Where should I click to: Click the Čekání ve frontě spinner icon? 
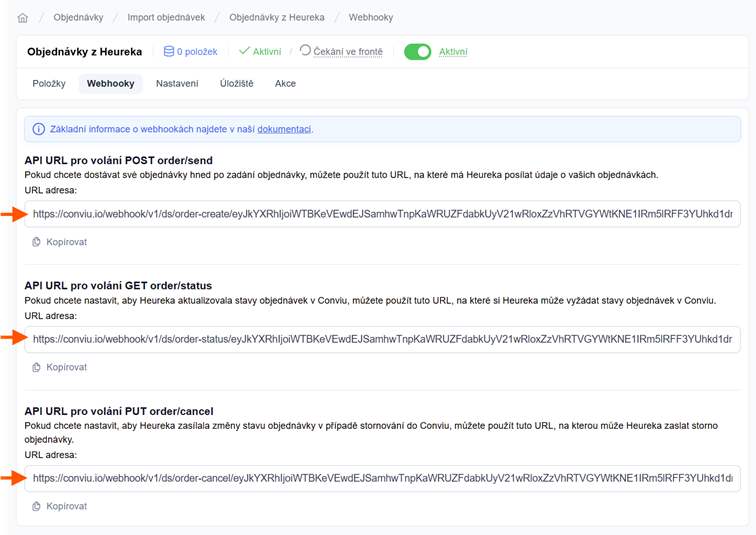(305, 50)
